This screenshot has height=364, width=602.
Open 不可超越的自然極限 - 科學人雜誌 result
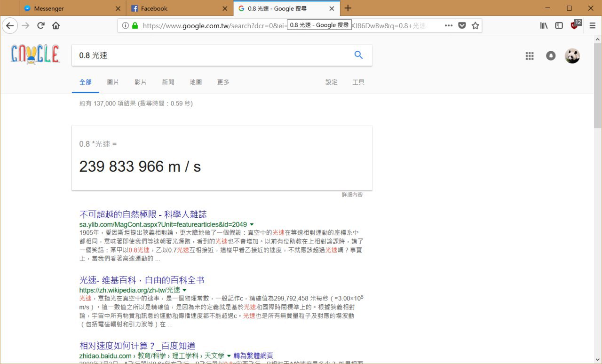pos(143,214)
